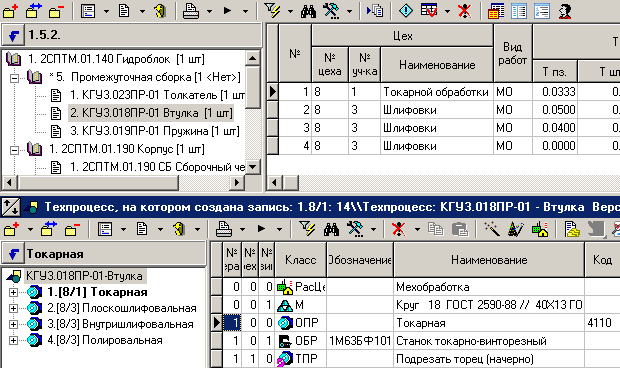
Task: Click the up-level arrow button beside 1.5.2.
Action: tap(13, 35)
